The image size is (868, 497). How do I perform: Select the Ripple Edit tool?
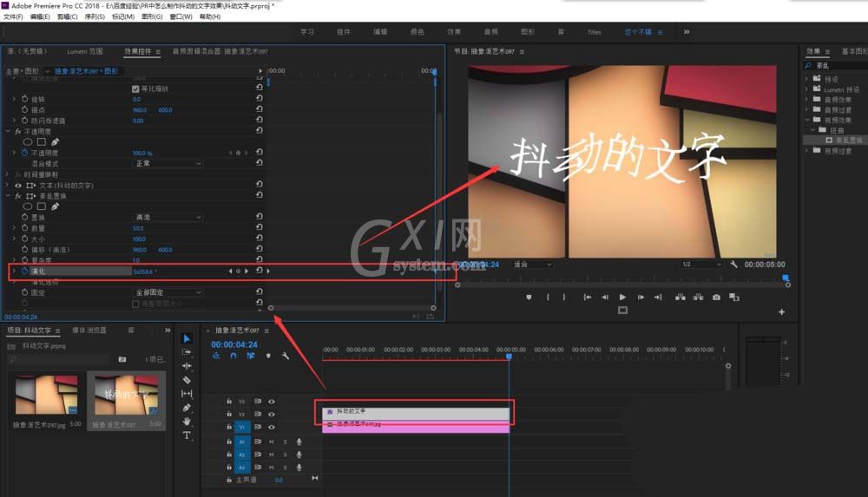pos(187,366)
